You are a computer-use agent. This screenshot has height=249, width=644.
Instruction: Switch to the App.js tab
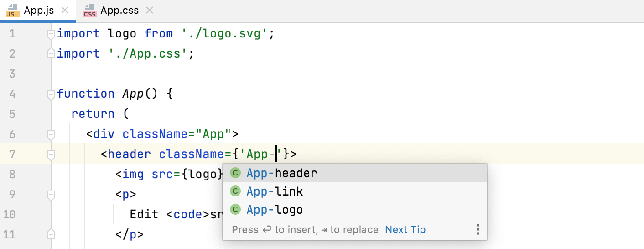pyautogui.click(x=37, y=11)
